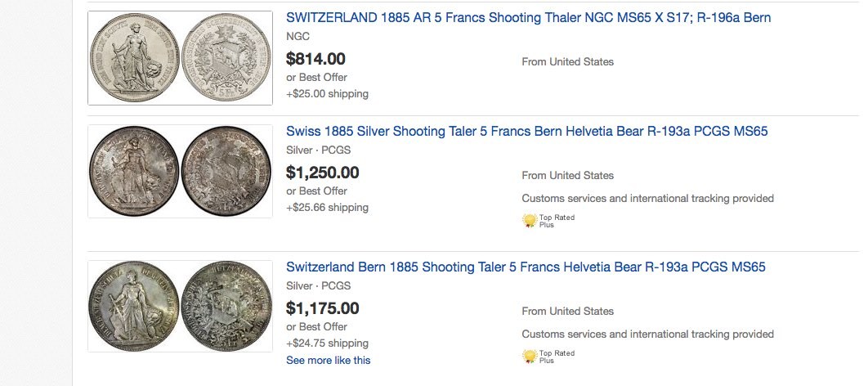Screen dimensions: 868x386
Task: Click the NGC subtitle under the first listing
Action: click(298, 37)
